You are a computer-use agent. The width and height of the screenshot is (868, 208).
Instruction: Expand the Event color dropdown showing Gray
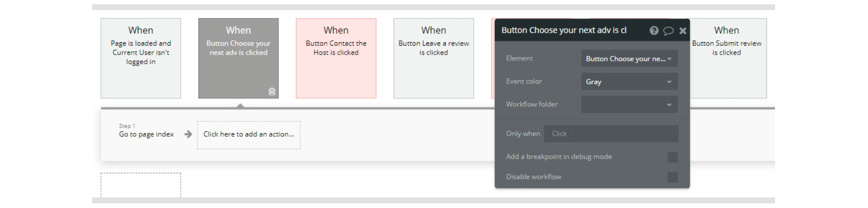pos(629,82)
